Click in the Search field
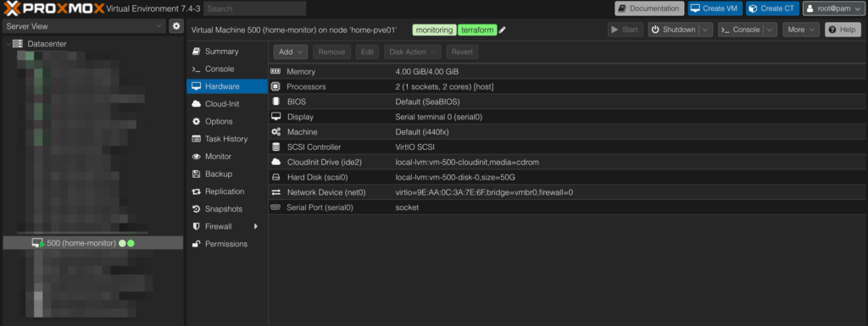This screenshot has width=868, height=326. (254, 8)
